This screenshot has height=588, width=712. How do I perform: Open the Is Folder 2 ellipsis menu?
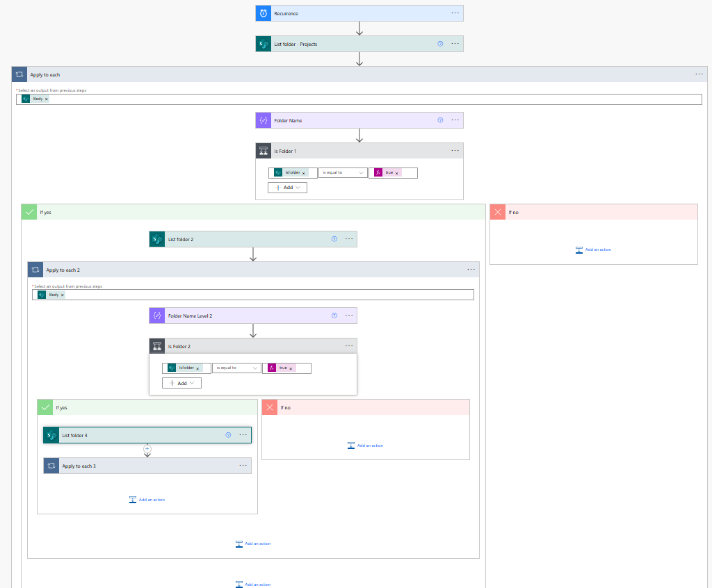[349, 346]
